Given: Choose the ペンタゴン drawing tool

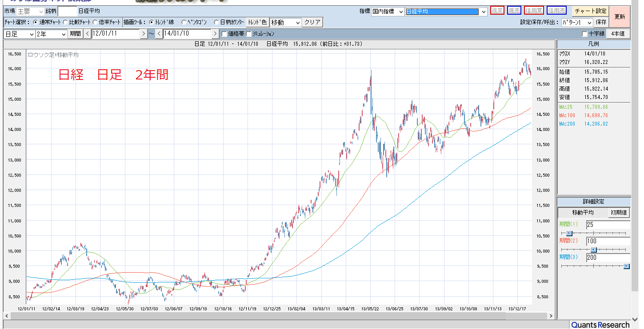Looking at the screenshot, I should tap(184, 22).
